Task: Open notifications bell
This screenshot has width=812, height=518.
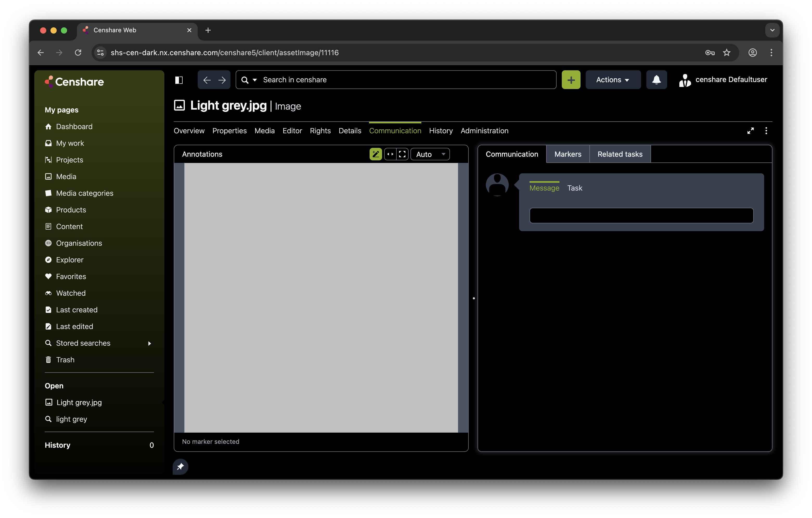Action: coord(656,80)
